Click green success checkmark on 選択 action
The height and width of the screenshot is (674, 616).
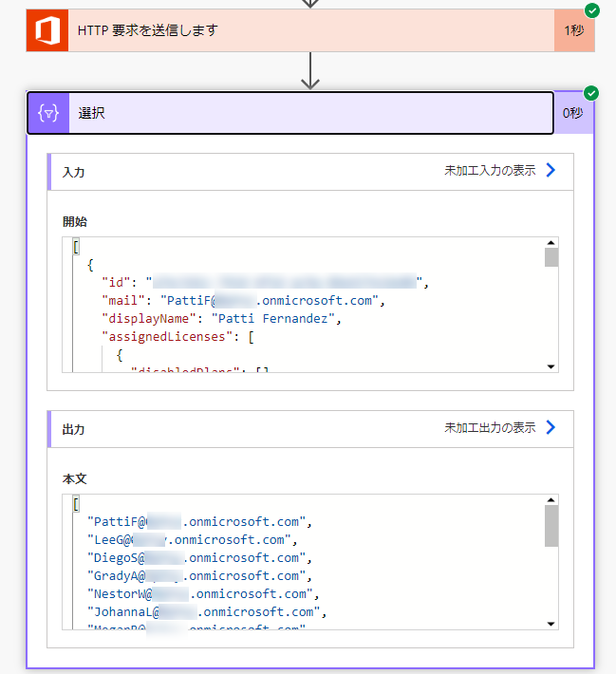click(591, 93)
